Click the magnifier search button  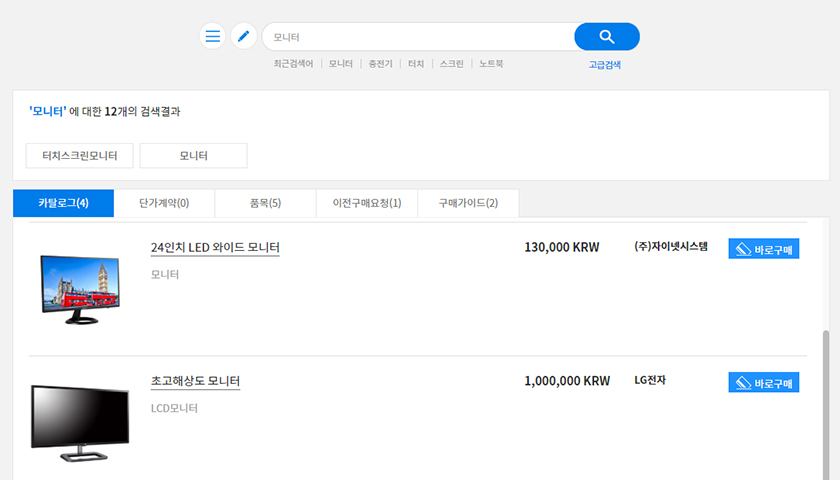pos(607,36)
